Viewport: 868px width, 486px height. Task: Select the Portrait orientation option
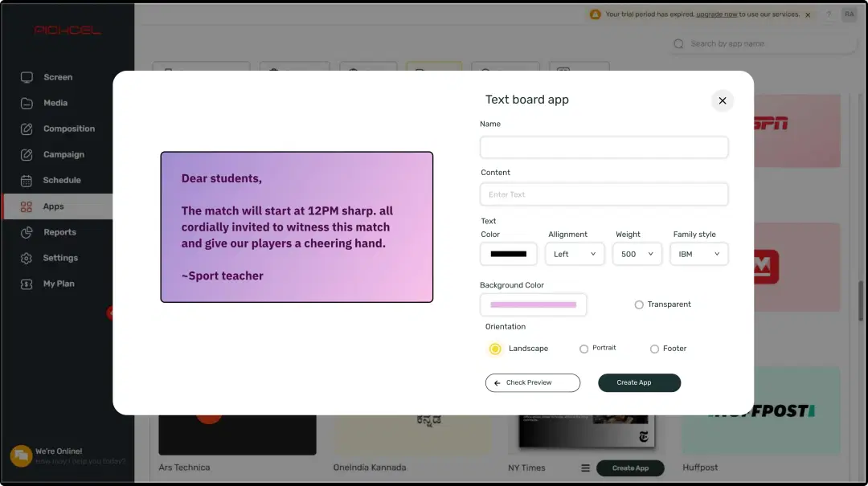coord(583,349)
